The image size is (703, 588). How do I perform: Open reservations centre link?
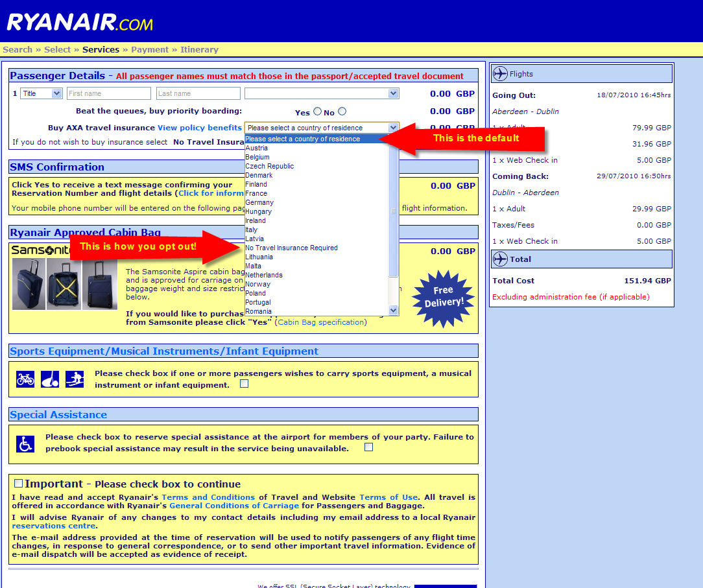54,526
